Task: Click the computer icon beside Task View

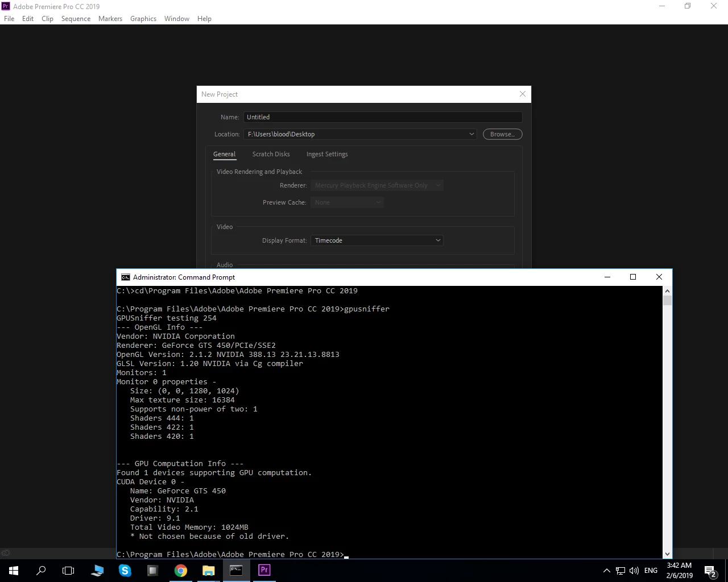Action: coord(98,570)
